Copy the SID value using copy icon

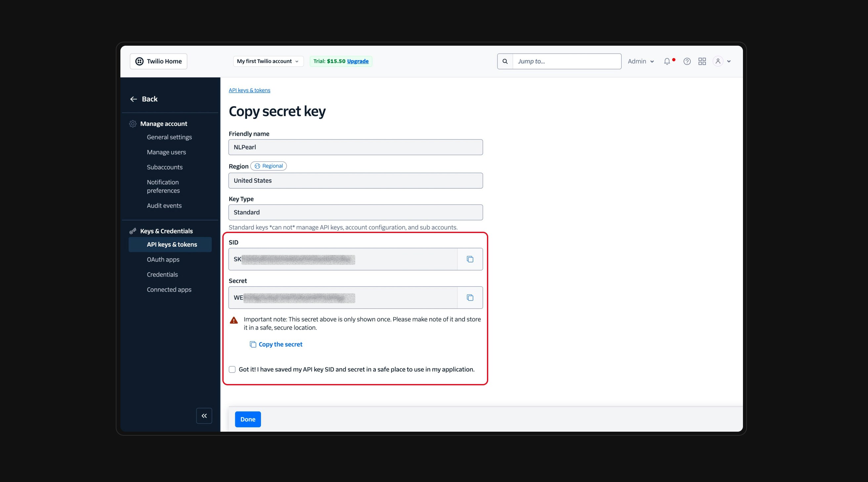pos(470,259)
